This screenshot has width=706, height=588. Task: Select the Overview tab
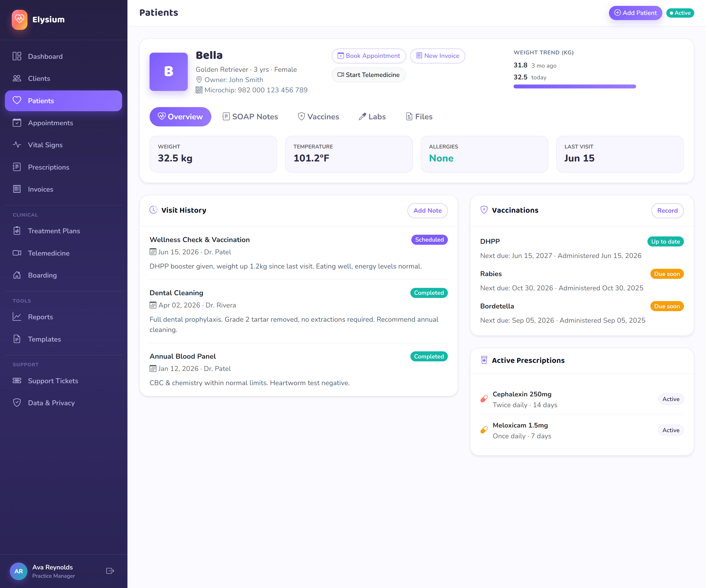(x=180, y=117)
